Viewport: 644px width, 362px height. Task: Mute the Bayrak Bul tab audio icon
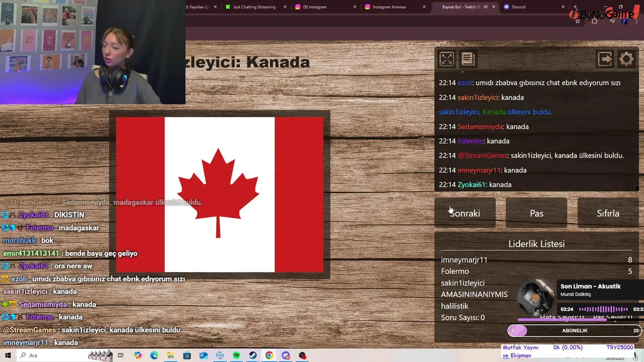coord(486,7)
